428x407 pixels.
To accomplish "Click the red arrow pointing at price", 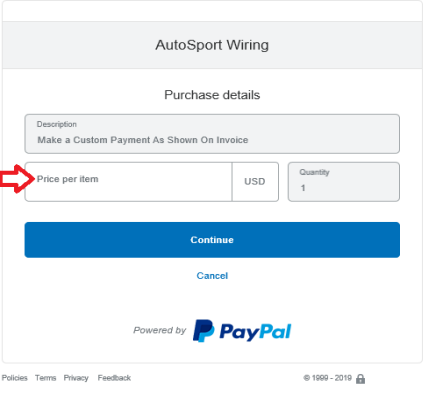I will 17,179.
